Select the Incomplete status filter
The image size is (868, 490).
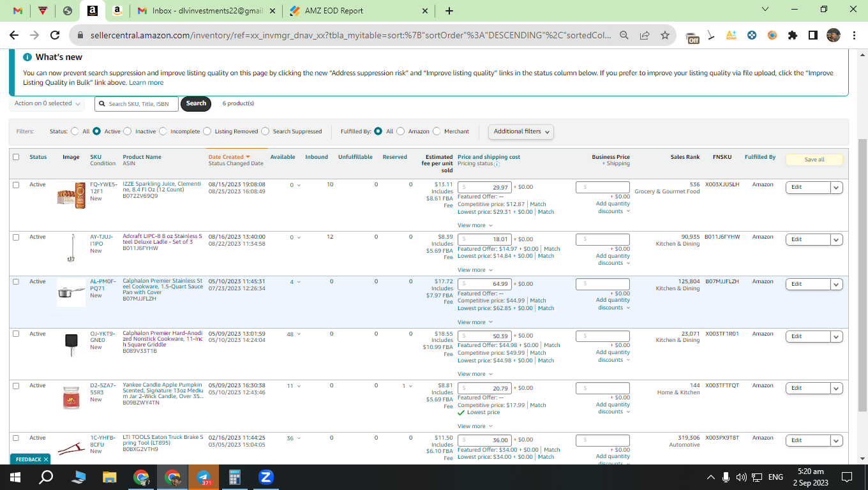point(163,131)
